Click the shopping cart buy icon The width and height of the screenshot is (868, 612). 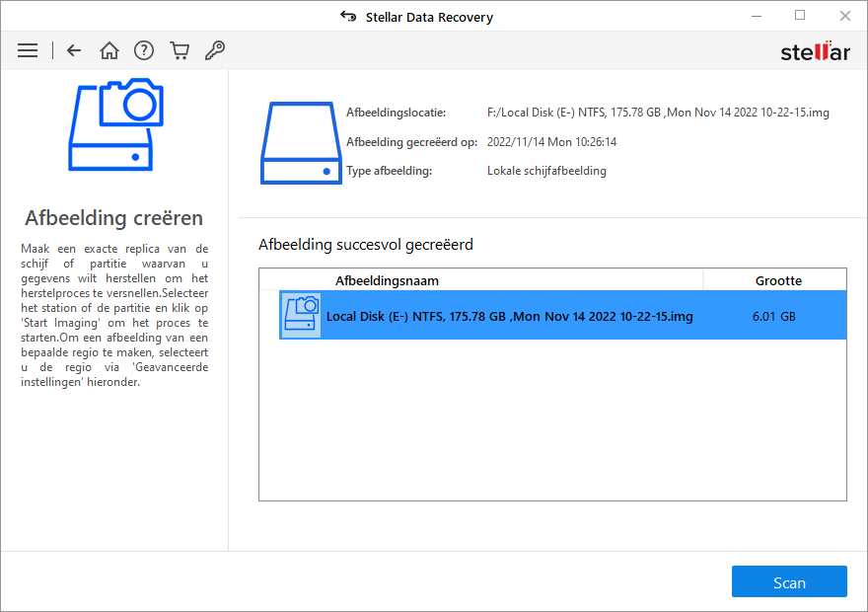[x=179, y=50]
